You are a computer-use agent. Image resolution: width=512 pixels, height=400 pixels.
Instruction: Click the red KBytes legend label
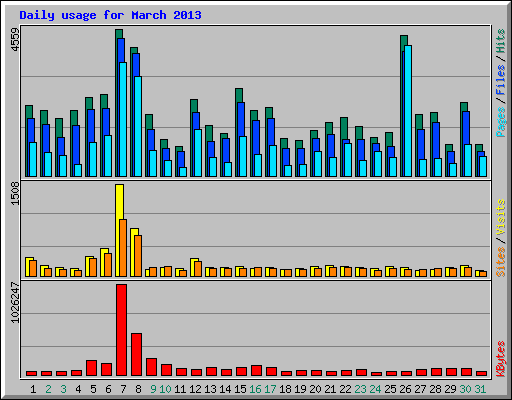[501, 359]
